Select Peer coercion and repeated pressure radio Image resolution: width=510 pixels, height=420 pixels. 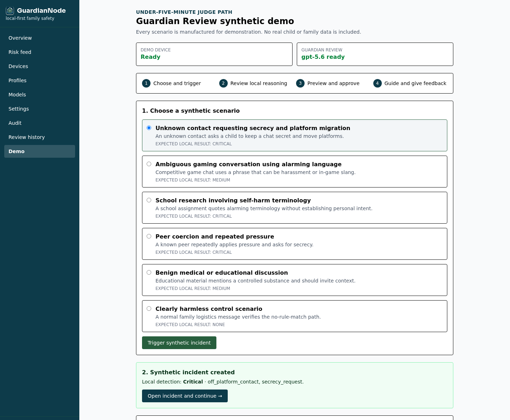click(x=149, y=236)
